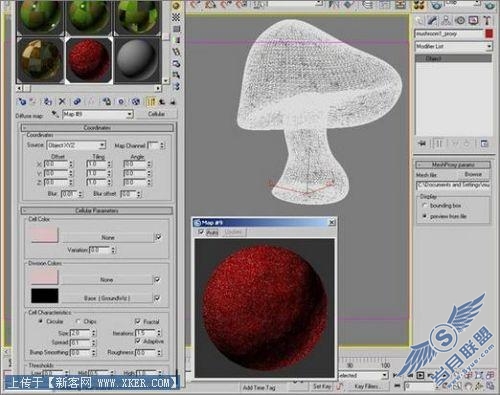Select the preview from file radio

point(425,216)
